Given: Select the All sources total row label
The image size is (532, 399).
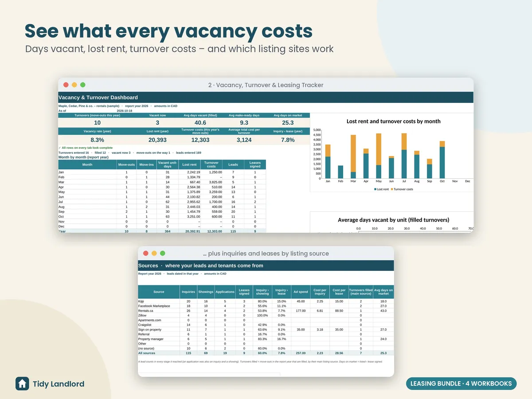Looking at the screenshot, I should point(147,353).
